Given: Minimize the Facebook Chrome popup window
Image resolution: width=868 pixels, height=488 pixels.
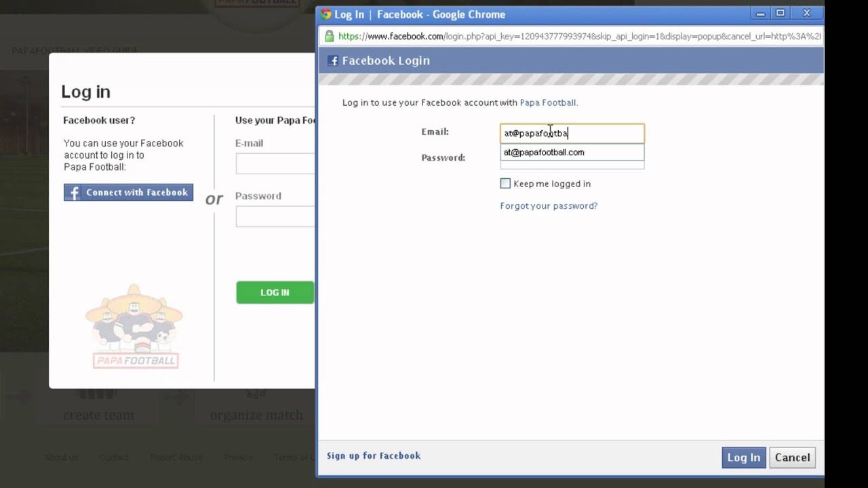Looking at the screenshot, I should tap(761, 14).
